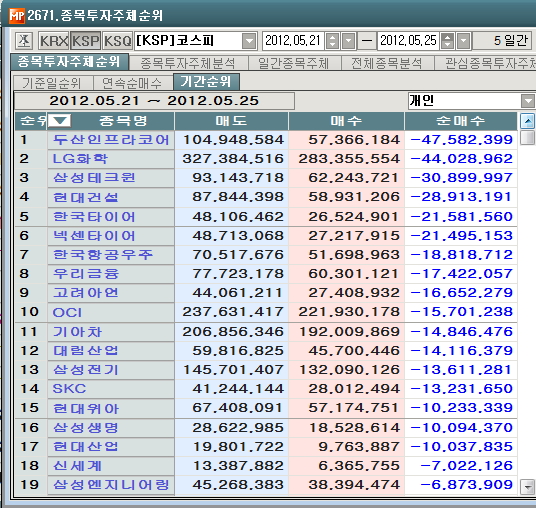Select the KSP market toggle
This screenshot has width=536, height=508.
(x=86, y=41)
